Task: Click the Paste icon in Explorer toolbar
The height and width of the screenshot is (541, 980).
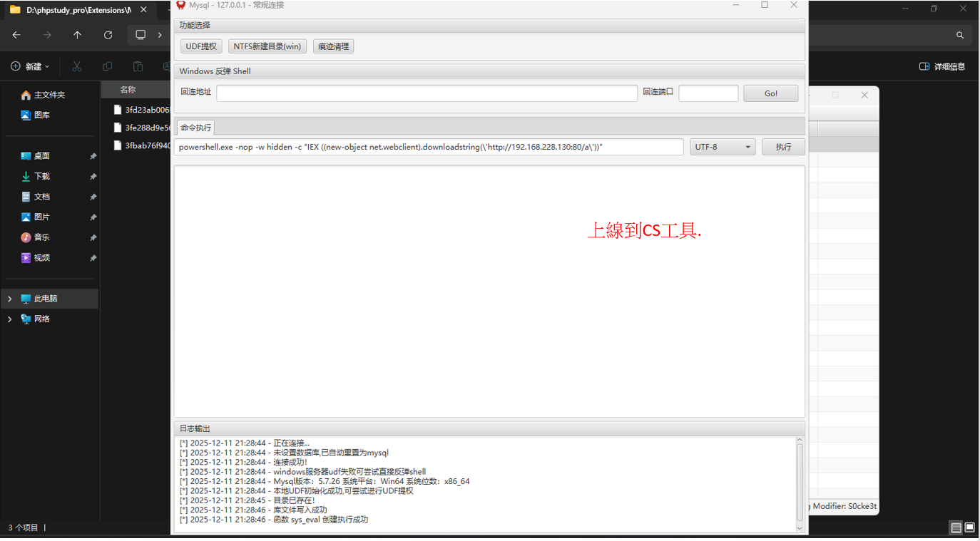Action: pyautogui.click(x=138, y=66)
